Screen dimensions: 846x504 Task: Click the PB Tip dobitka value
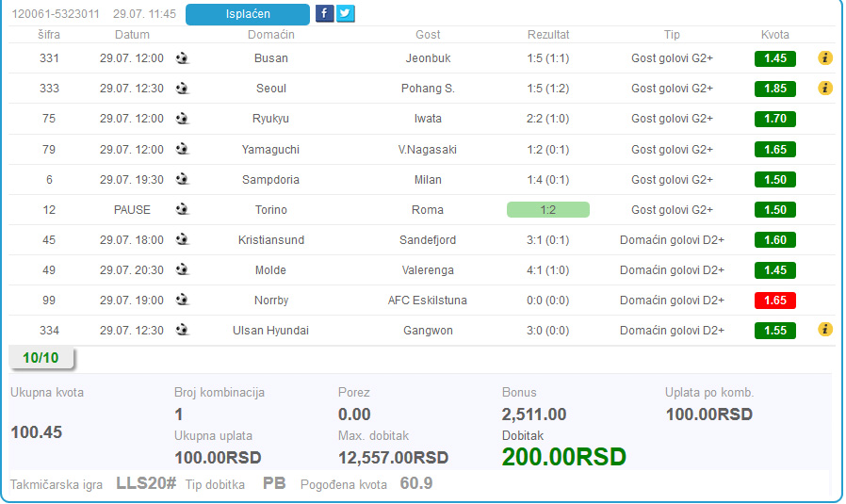(x=274, y=483)
